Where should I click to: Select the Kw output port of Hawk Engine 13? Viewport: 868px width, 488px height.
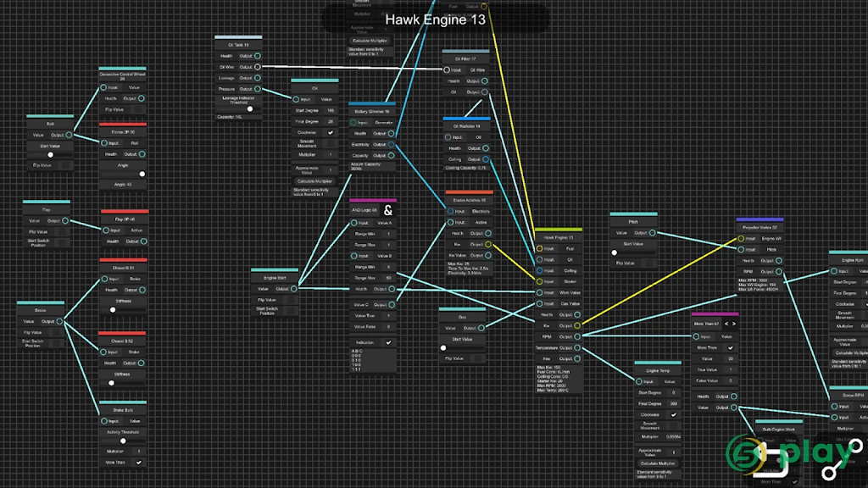[577, 325]
